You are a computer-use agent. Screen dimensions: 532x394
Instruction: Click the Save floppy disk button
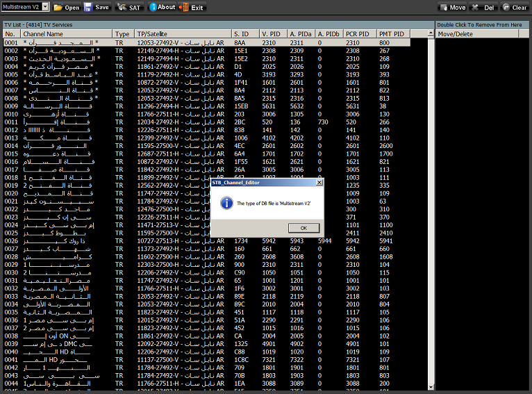[x=97, y=7]
